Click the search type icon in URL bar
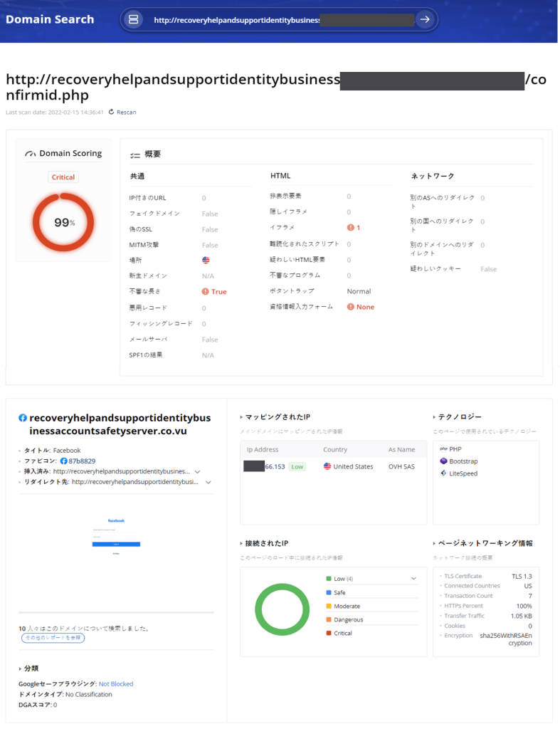The image size is (560, 729). tap(133, 19)
